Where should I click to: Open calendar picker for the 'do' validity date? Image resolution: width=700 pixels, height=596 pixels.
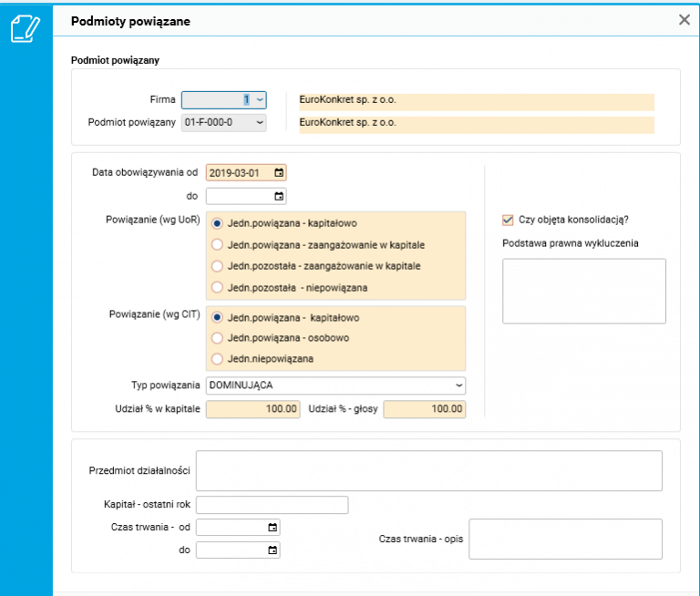coord(279,196)
